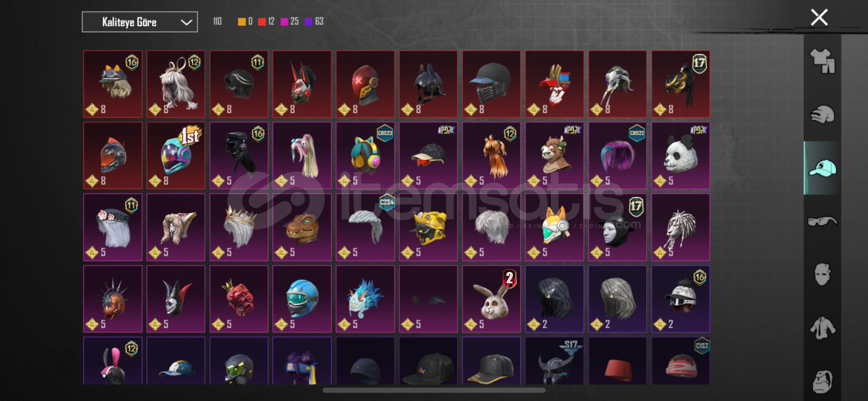This screenshot has width=868, height=401.
Task: Open the sunglasses category in sidebar
Action: coord(822,222)
